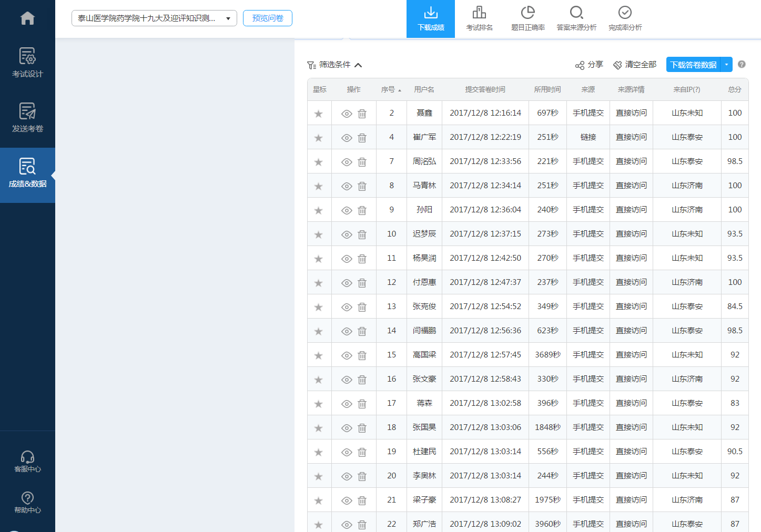
Task: Switch to 题目正确率 tab
Action: [x=527, y=19]
